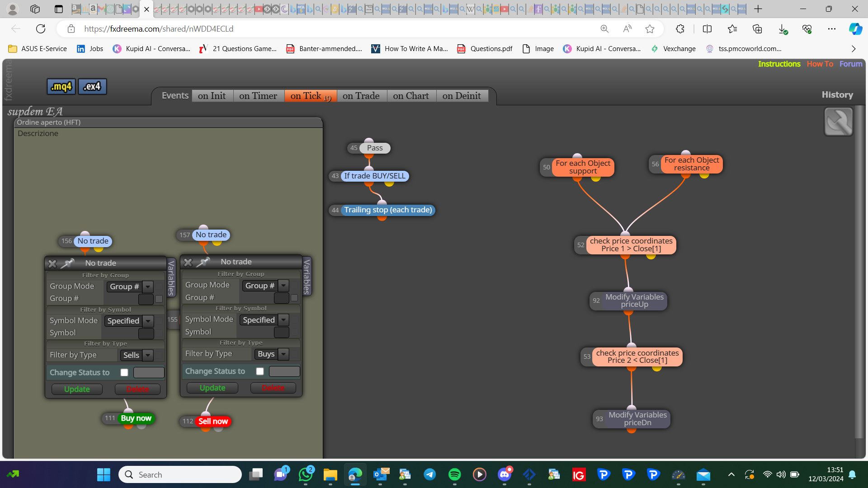Pin the Buys No trade panel
This screenshot has width=868, height=488.
[203, 262]
